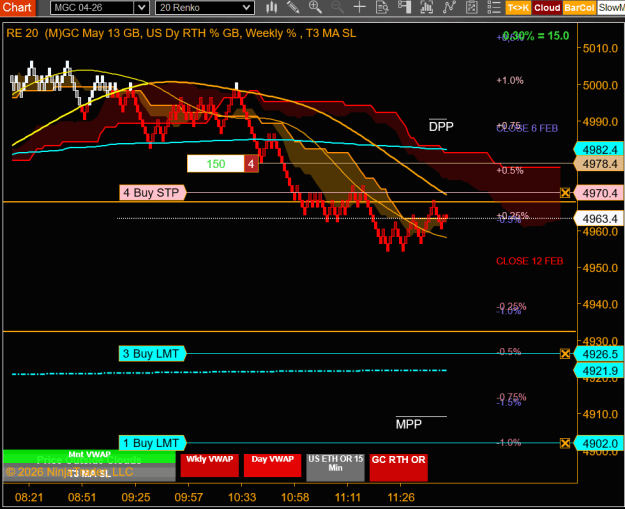Viewport: 625px width, 509px height.
Task: Click the 4970.4 stop price tag
Action: click(x=599, y=193)
